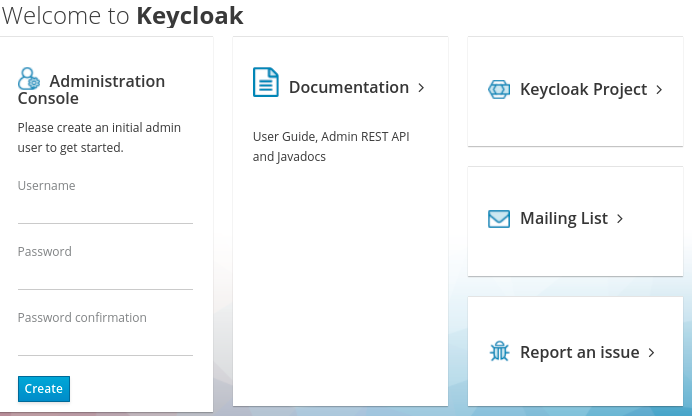Click the arrow beside Keycloak Project
The width and height of the screenshot is (696, 419).
tap(659, 90)
